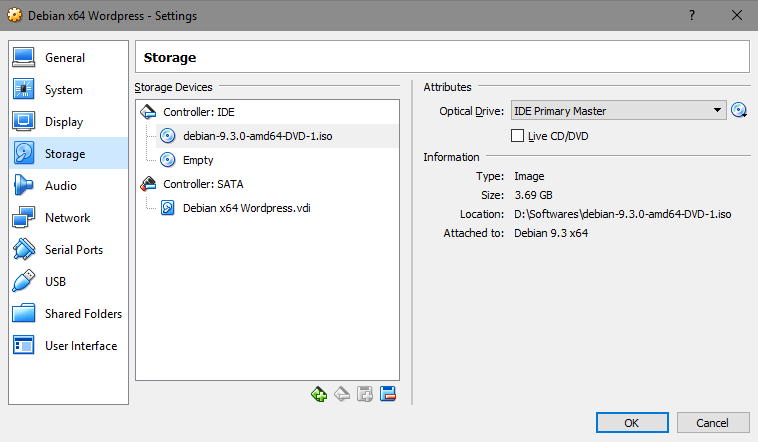
Task: Click the System chip icon
Action: (x=23, y=89)
